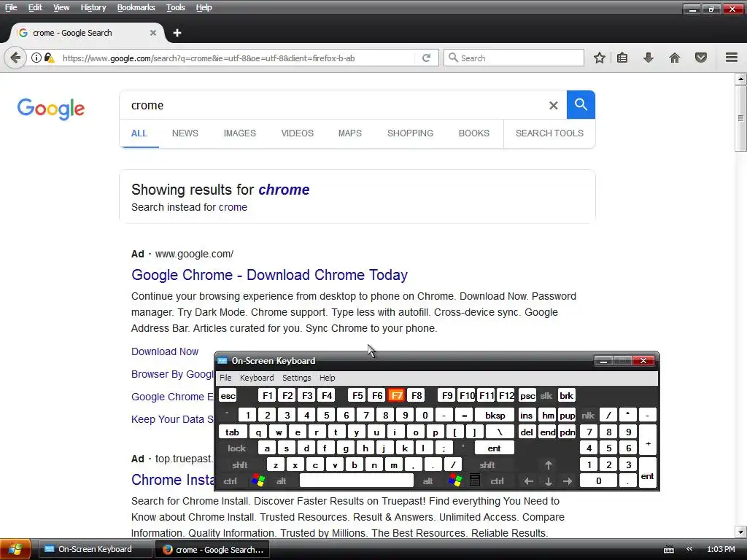Viewport: 747px width, 560px height.
Task: Open the Firefox File menu
Action: tap(11, 7)
